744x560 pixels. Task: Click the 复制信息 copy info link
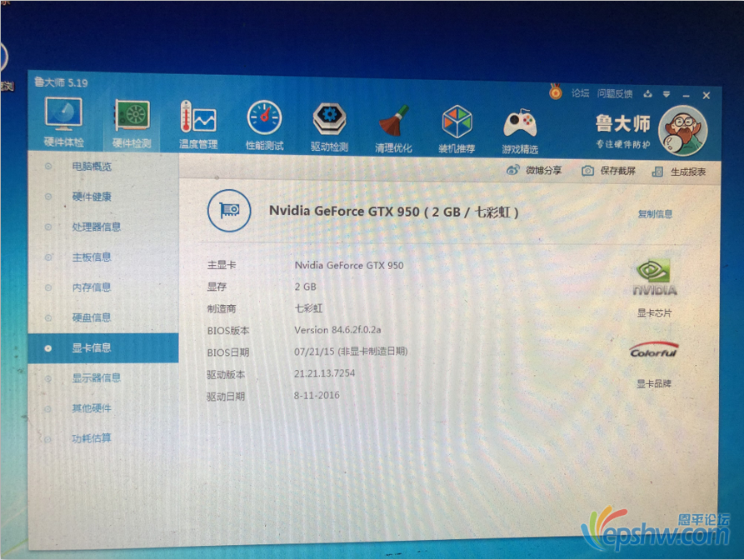[x=655, y=214]
